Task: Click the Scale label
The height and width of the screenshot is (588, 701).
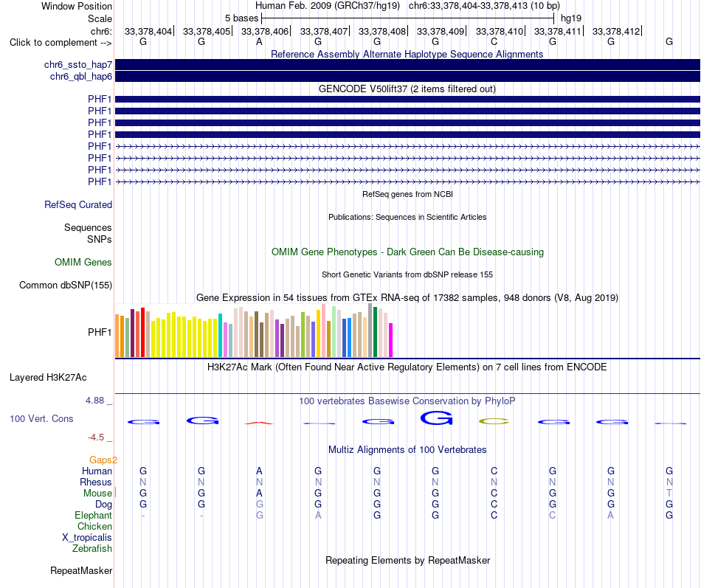Action: [100, 18]
